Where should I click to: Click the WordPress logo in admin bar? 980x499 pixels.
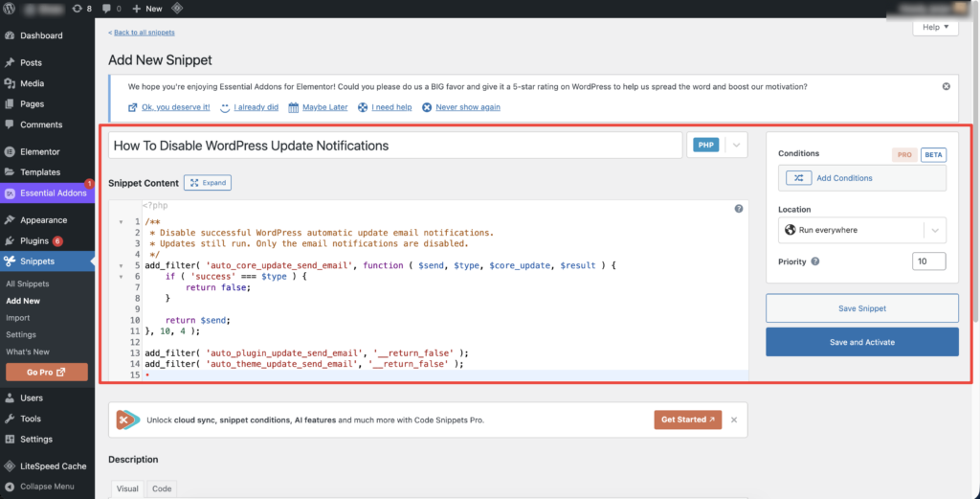[x=10, y=9]
